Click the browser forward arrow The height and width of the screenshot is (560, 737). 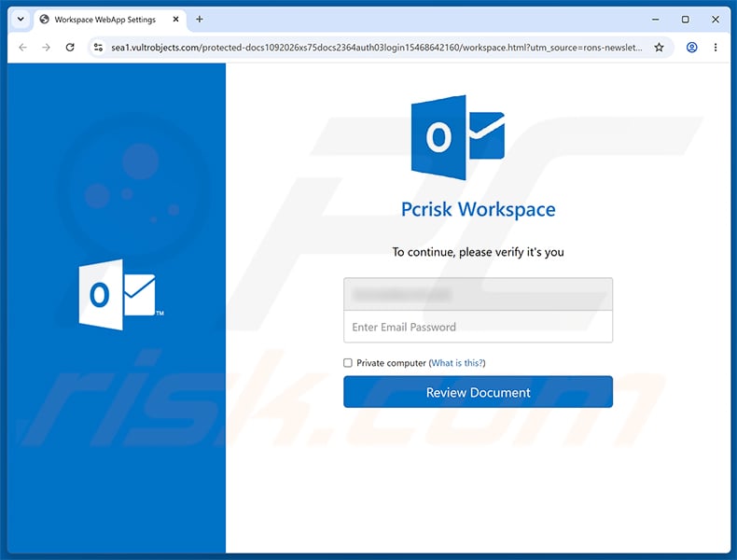[x=46, y=47]
